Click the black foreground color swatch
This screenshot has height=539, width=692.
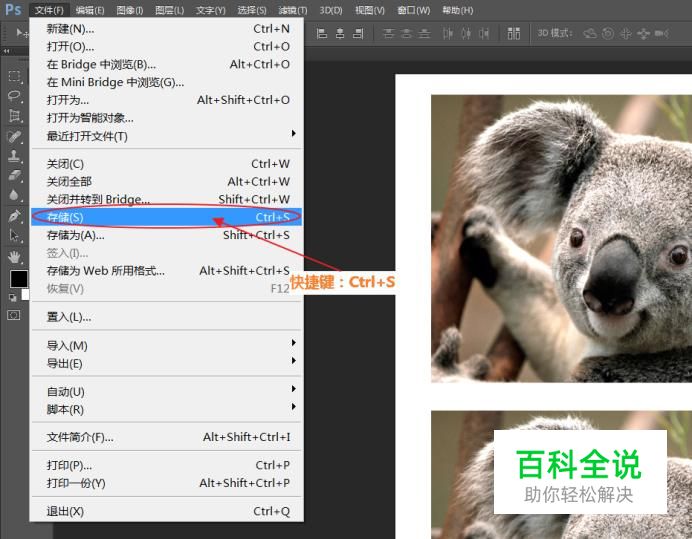tap(19, 279)
